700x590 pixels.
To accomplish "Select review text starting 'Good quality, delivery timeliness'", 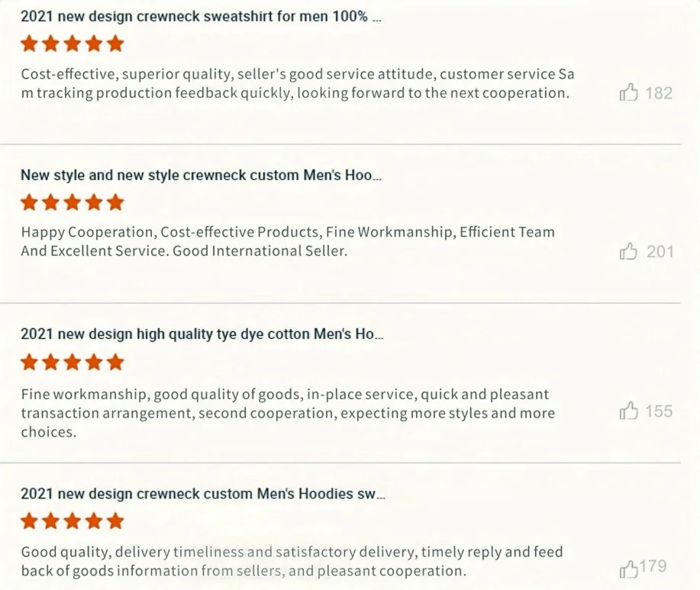I will click(x=292, y=562).
